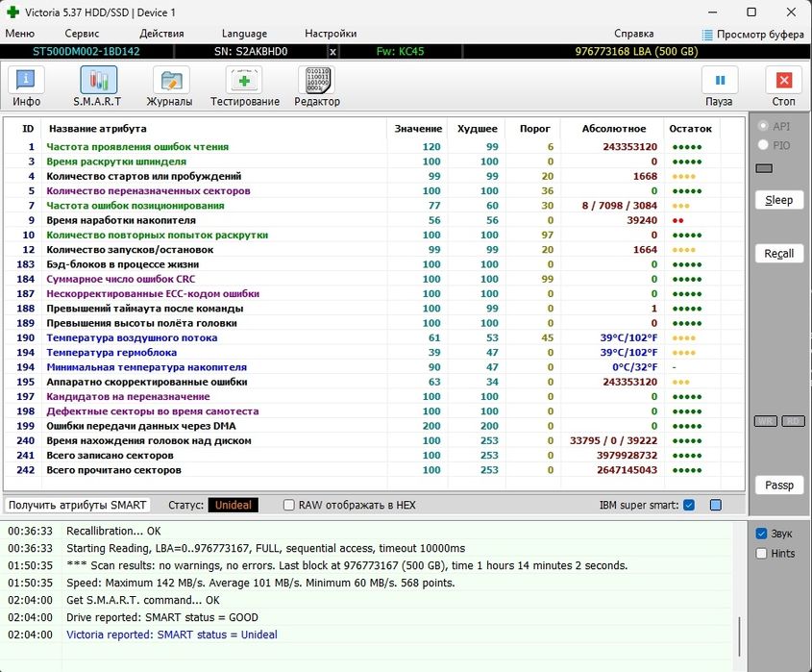This screenshot has width=812, height=672.
Task: Select row Кандидатов на переназначение
Action: [374, 397]
